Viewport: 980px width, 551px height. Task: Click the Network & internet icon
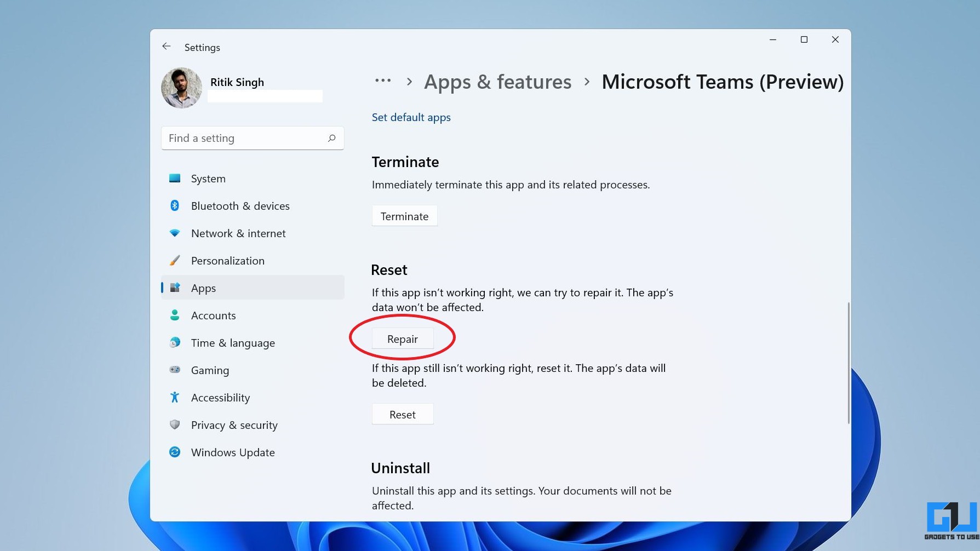tap(174, 233)
